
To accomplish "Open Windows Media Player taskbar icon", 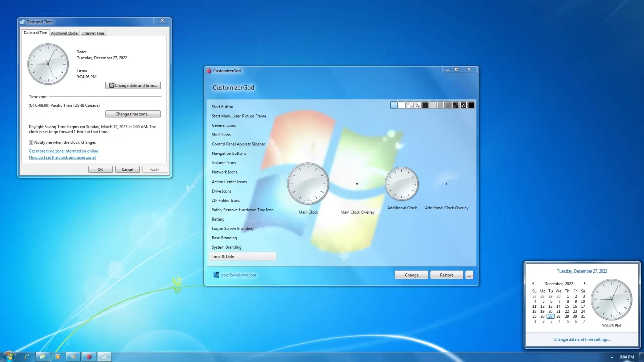I will [58, 357].
